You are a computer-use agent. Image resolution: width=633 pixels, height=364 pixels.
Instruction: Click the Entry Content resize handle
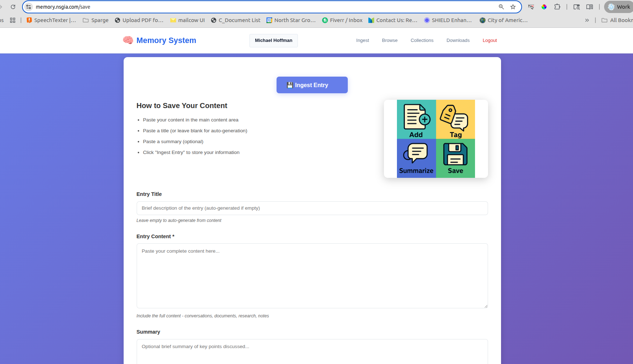pyautogui.click(x=486, y=306)
